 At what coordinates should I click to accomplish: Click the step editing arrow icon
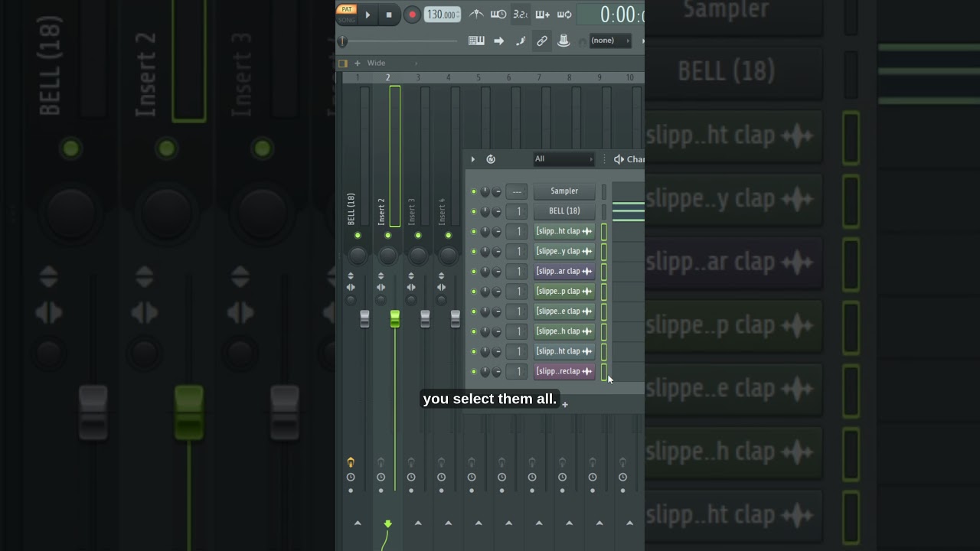(498, 41)
